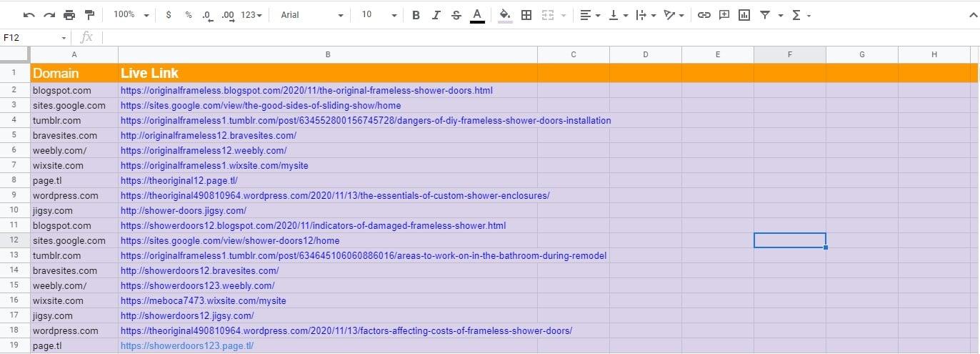The width and height of the screenshot is (980, 354).
Task: Select the row 1 header
Action: [x=14, y=73]
